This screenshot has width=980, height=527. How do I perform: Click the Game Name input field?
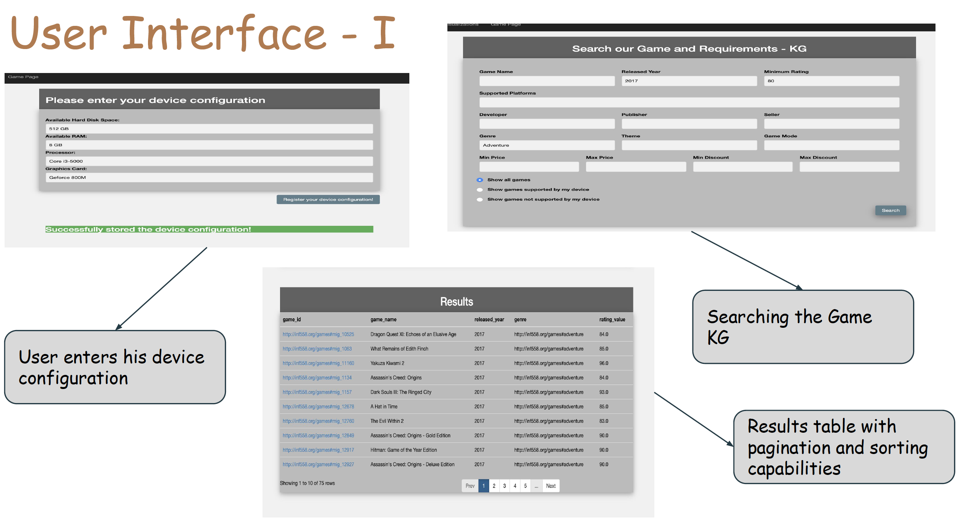click(547, 81)
